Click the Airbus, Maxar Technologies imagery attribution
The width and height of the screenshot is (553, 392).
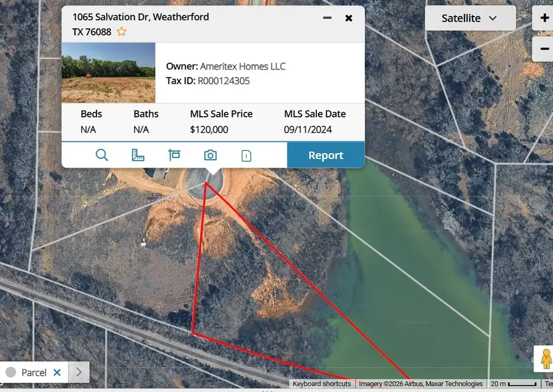[420, 383]
